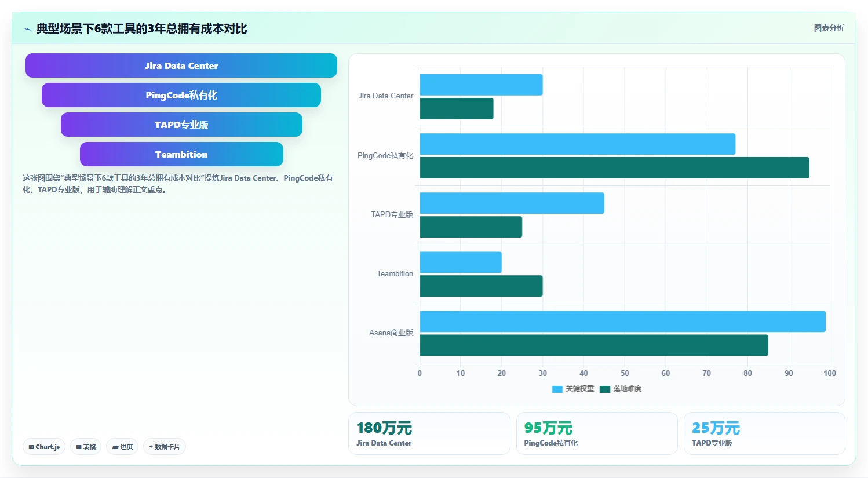The image size is (868, 478).
Task: Click the green 落地难度 bar for Asana商业版
Action: point(594,345)
